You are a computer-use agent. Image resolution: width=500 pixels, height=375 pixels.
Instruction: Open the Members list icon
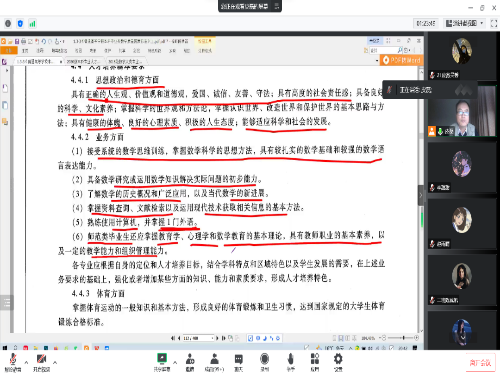[x=214, y=362]
